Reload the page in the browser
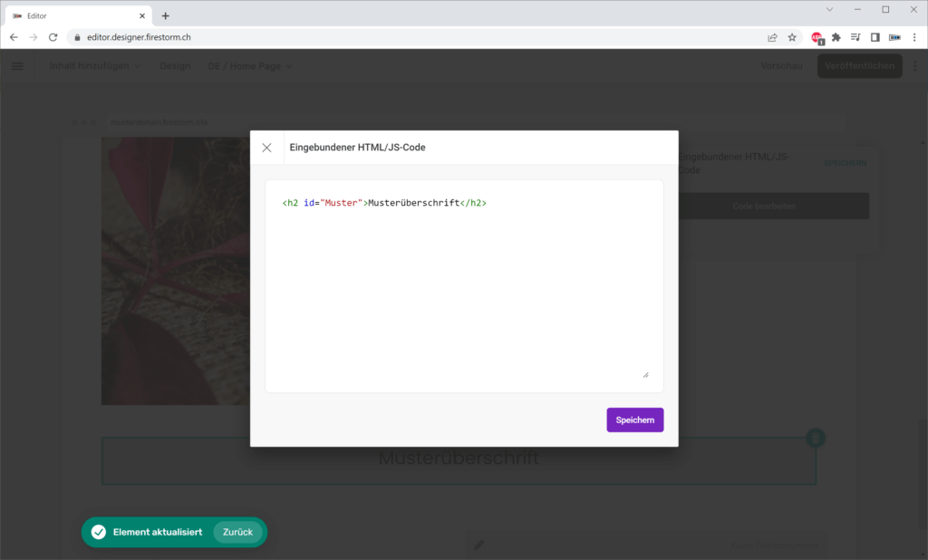 53,37
